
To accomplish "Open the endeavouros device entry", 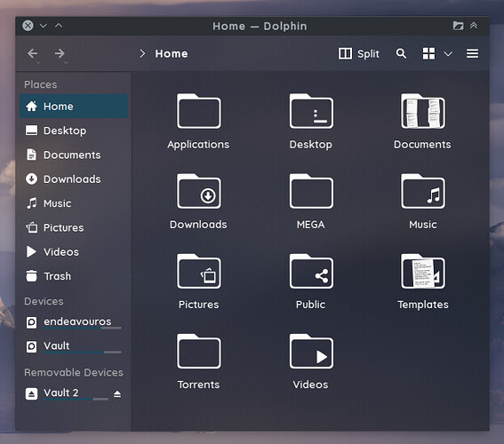I will [74, 322].
